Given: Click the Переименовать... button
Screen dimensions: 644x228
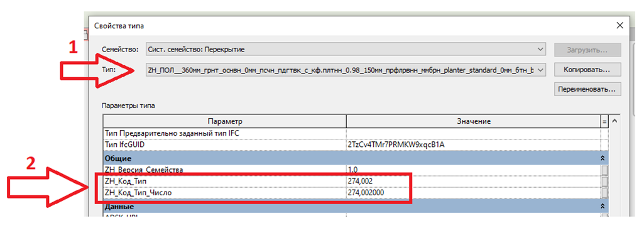Looking at the screenshot, I should [x=587, y=89].
